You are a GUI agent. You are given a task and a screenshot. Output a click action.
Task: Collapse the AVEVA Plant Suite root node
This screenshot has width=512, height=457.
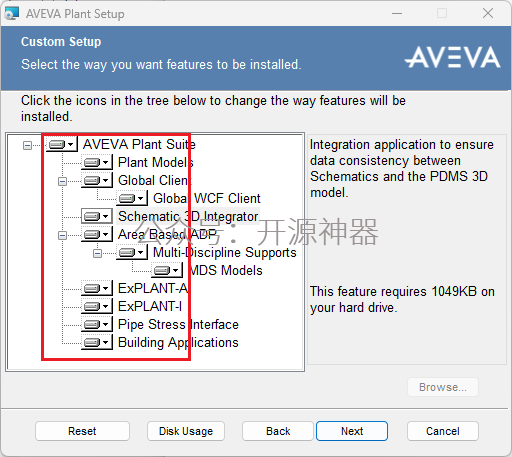[27, 145]
